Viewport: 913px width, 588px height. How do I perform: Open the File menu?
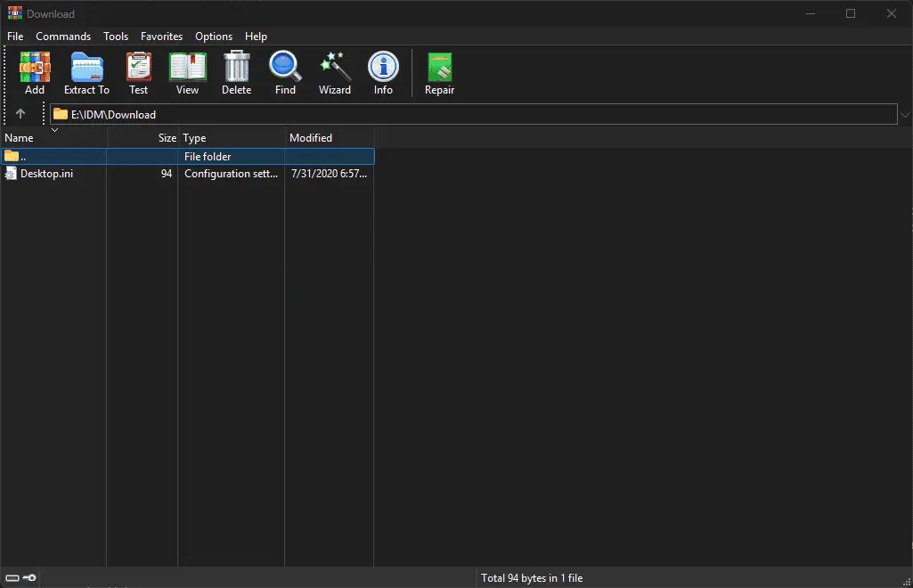click(x=15, y=37)
